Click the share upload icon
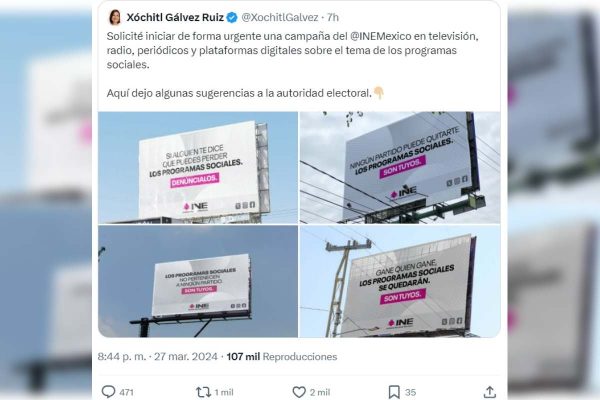Viewport: 600px width, 400px height. coord(490,392)
